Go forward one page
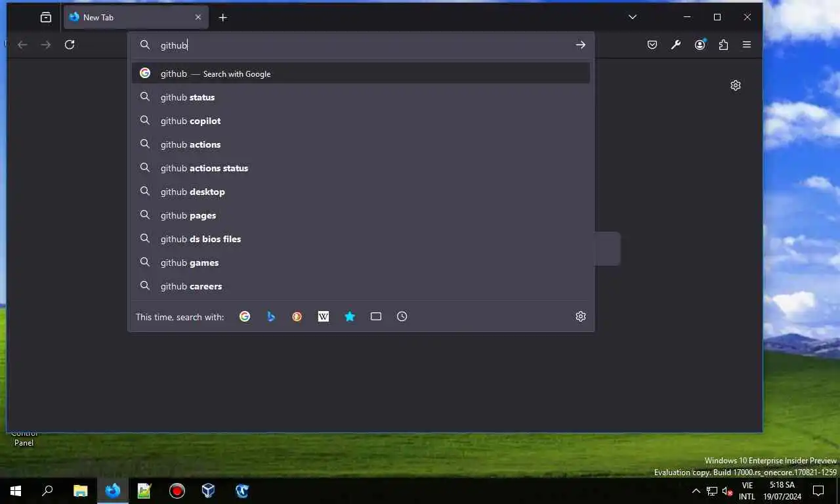 46,45
